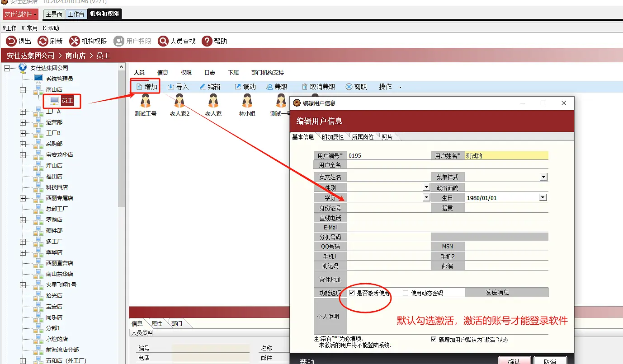Click the 增加 add employee button

(146, 87)
